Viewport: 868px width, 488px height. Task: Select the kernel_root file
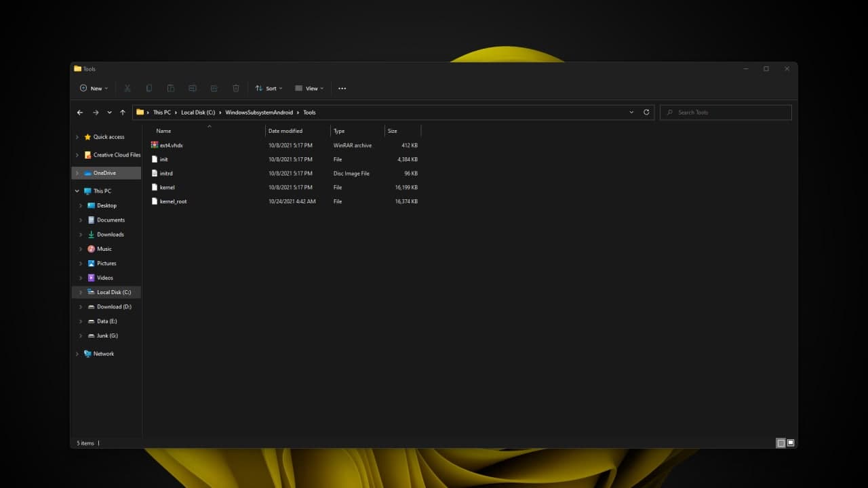[174, 201]
